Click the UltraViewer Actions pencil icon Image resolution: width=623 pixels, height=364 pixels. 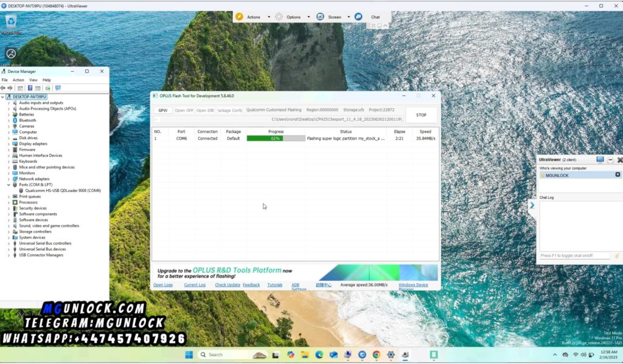click(239, 16)
